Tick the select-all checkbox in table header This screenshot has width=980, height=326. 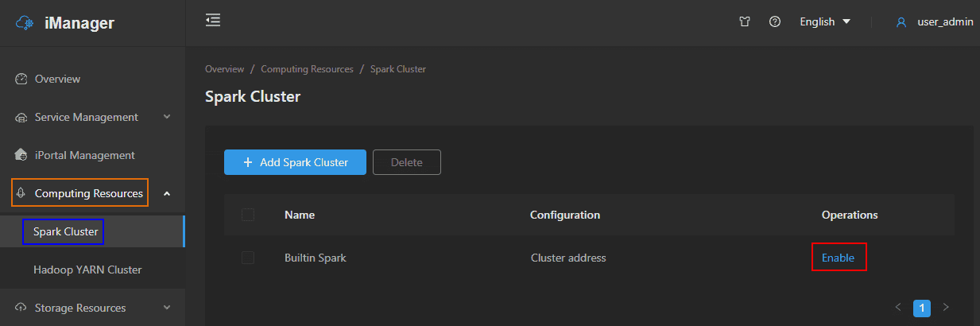coord(248,215)
